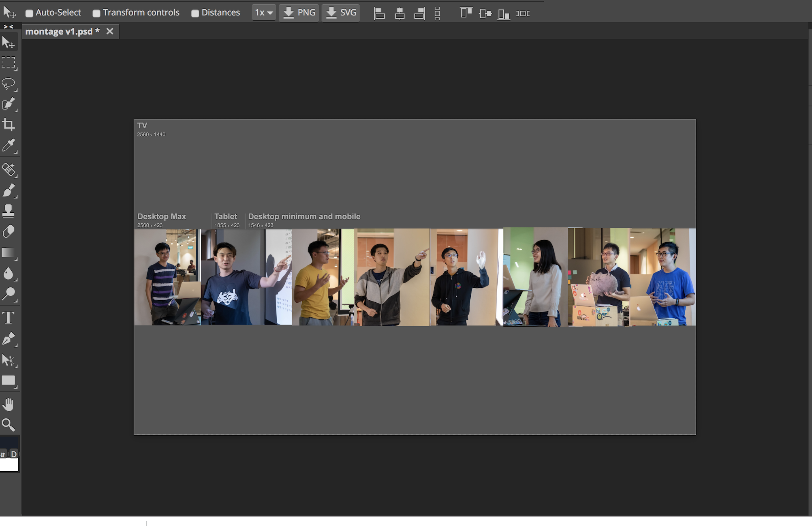The width and height of the screenshot is (812, 526).
Task: Select the Eyedropper tool
Action: (x=9, y=145)
